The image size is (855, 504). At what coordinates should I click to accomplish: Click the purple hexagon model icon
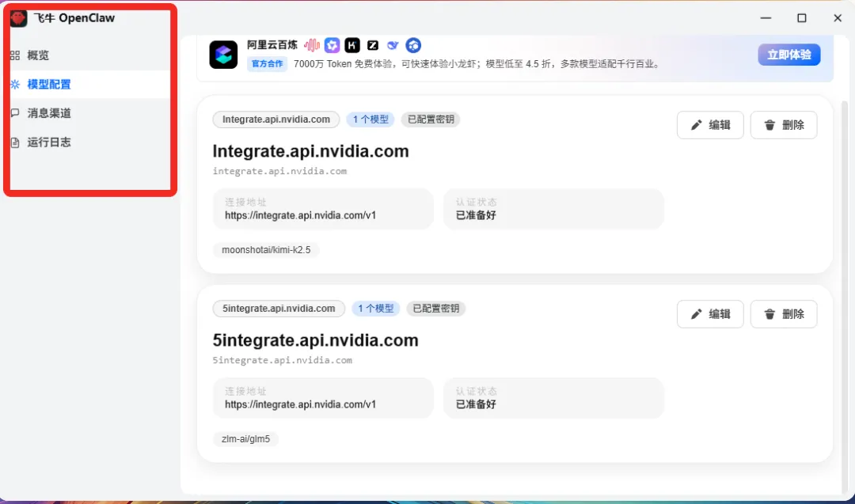pos(332,45)
